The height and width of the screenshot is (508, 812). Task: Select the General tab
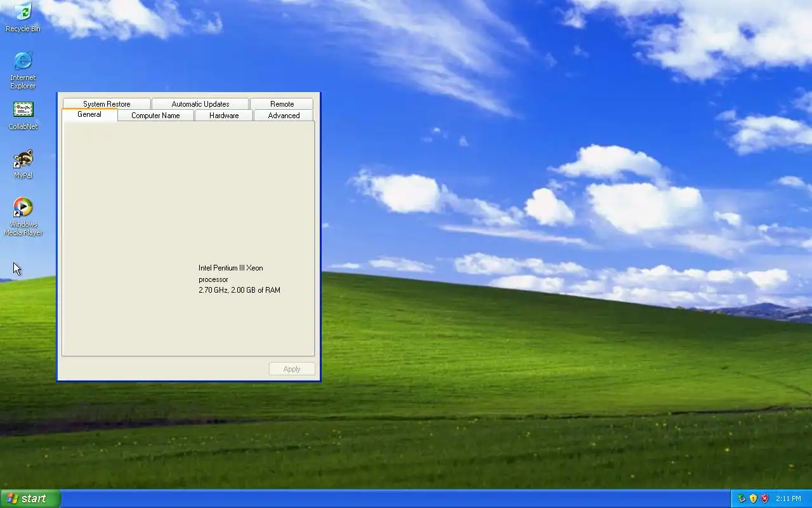click(x=89, y=114)
